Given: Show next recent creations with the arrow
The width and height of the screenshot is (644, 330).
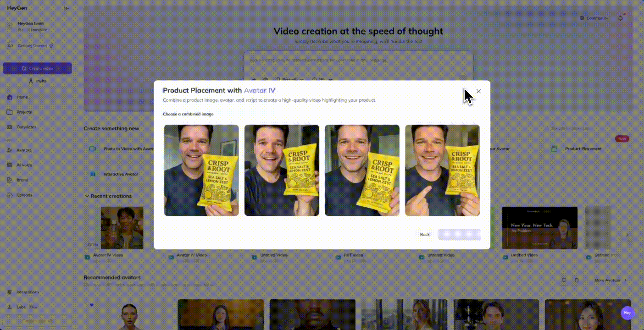Looking at the screenshot, I should pos(627,235).
